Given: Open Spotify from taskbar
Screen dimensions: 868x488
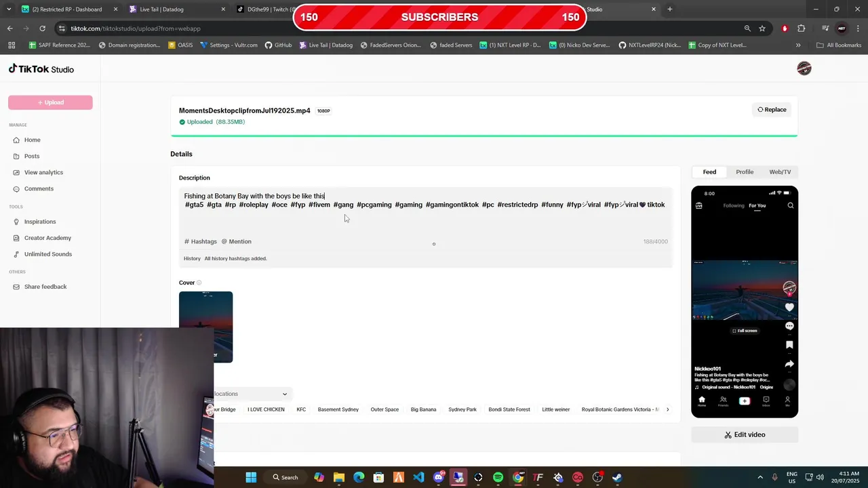Looking at the screenshot, I should point(498,477).
